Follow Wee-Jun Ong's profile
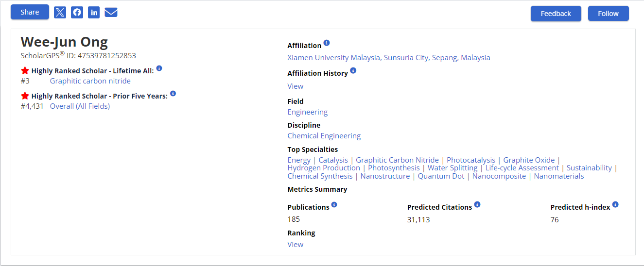 coord(608,14)
